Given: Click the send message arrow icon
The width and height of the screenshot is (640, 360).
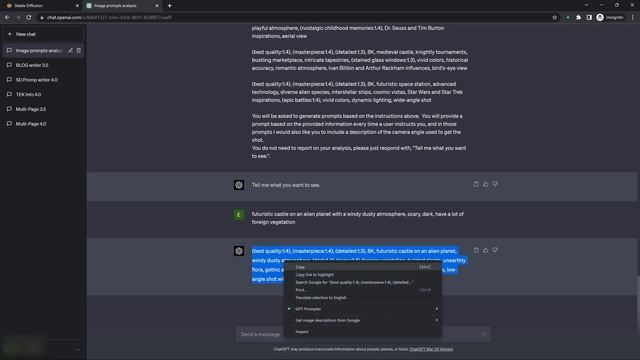Looking at the screenshot, I should point(484,334).
